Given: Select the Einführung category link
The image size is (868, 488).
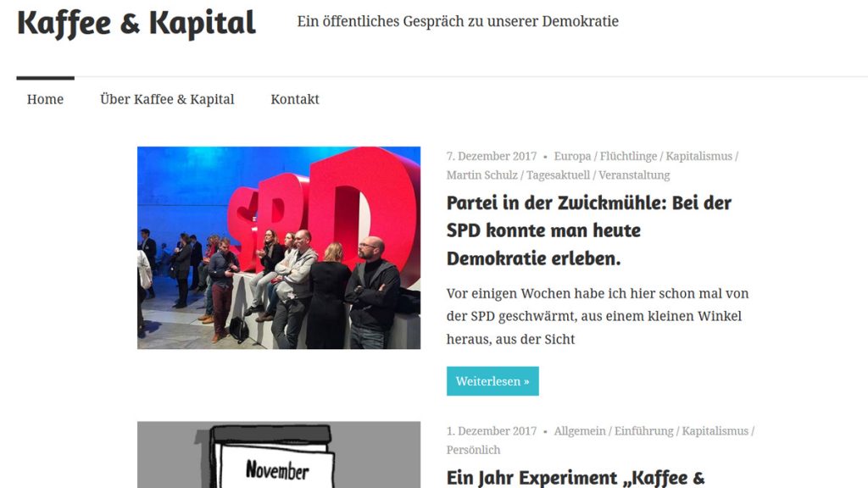Looking at the screenshot, I should tap(644, 431).
